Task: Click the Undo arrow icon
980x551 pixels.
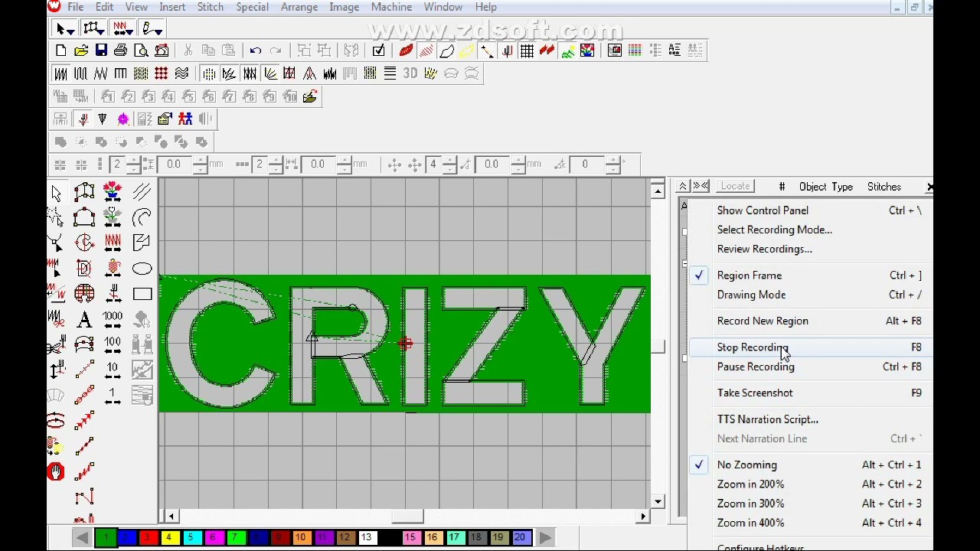Action: pyautogui.click(x=255, y=51)
